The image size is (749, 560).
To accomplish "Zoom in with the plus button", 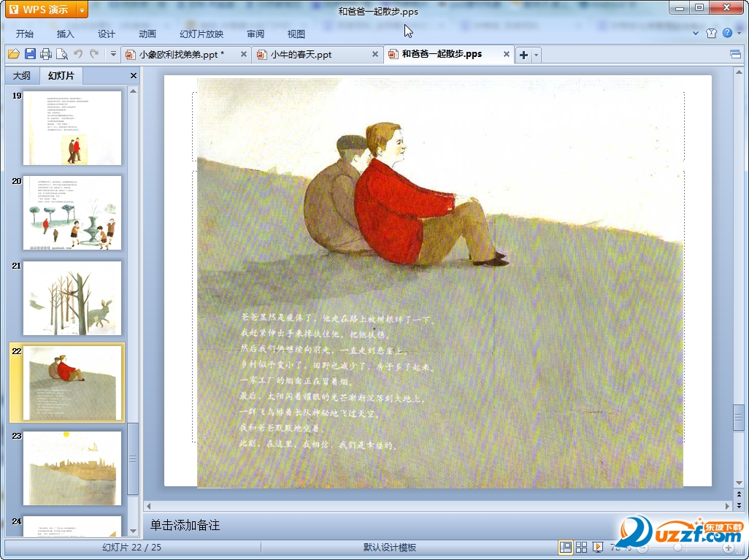I will tap(729, 548).
